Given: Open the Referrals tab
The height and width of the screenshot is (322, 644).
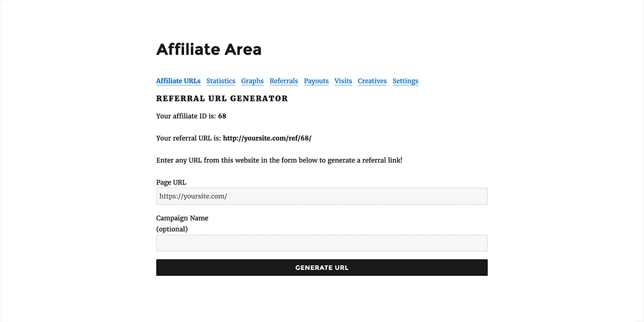Looking at the screenshot, I should coord(284,81).
